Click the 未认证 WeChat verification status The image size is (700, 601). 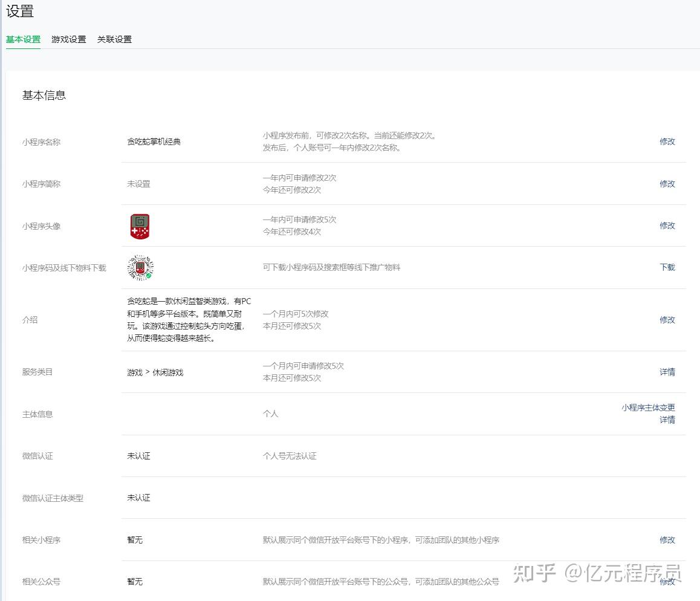[138, 455]
